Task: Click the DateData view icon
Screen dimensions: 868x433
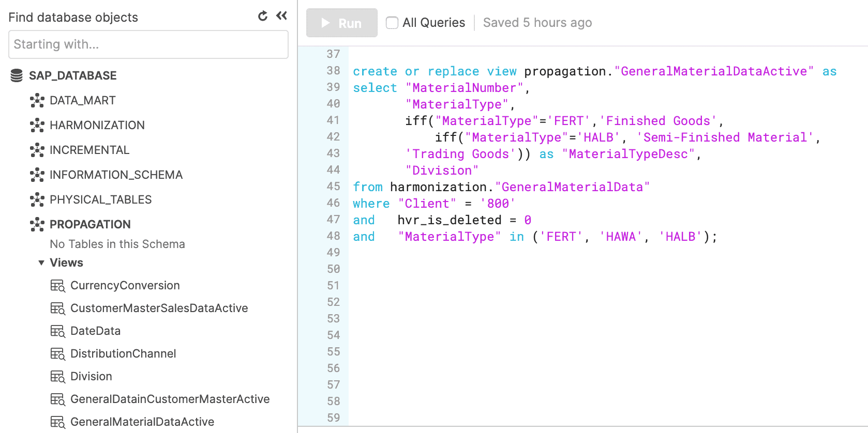Action: (57, 331)
